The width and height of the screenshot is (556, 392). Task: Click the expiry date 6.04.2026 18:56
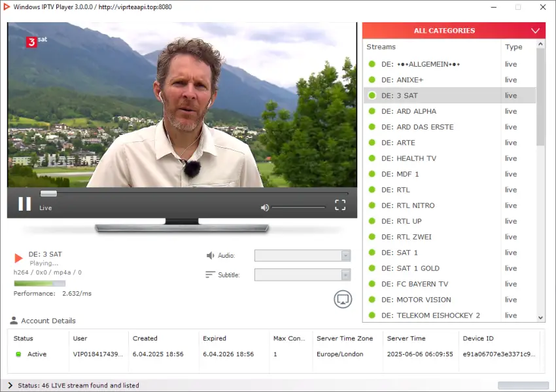pos(228,354)
